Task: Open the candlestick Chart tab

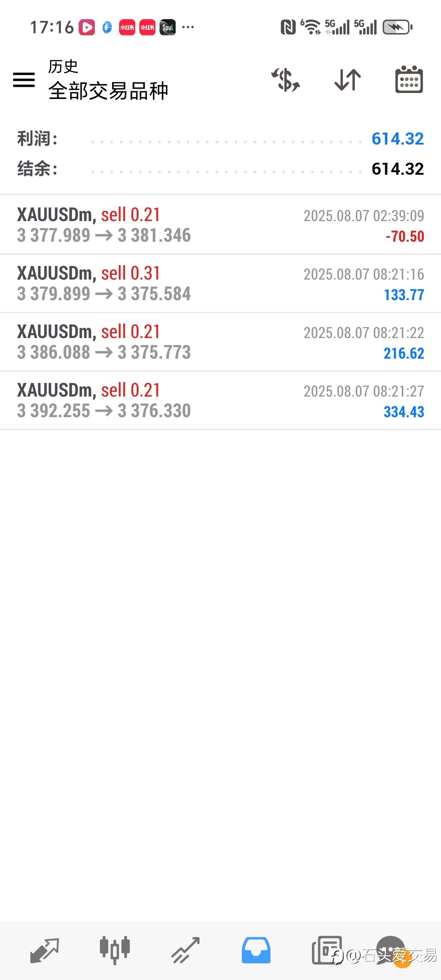Action: click(x=115, y=950)
